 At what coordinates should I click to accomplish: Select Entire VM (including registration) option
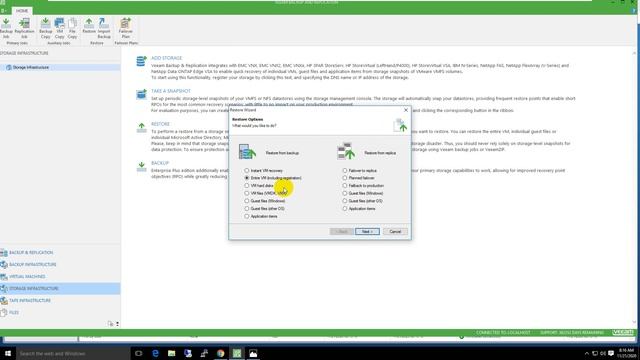pyautogui.click(x=247, y=178)
